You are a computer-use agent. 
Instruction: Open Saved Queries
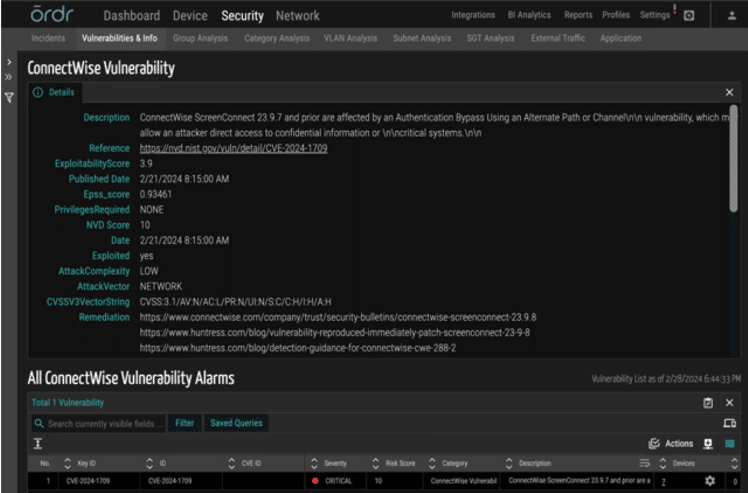[x=236, y=423]
